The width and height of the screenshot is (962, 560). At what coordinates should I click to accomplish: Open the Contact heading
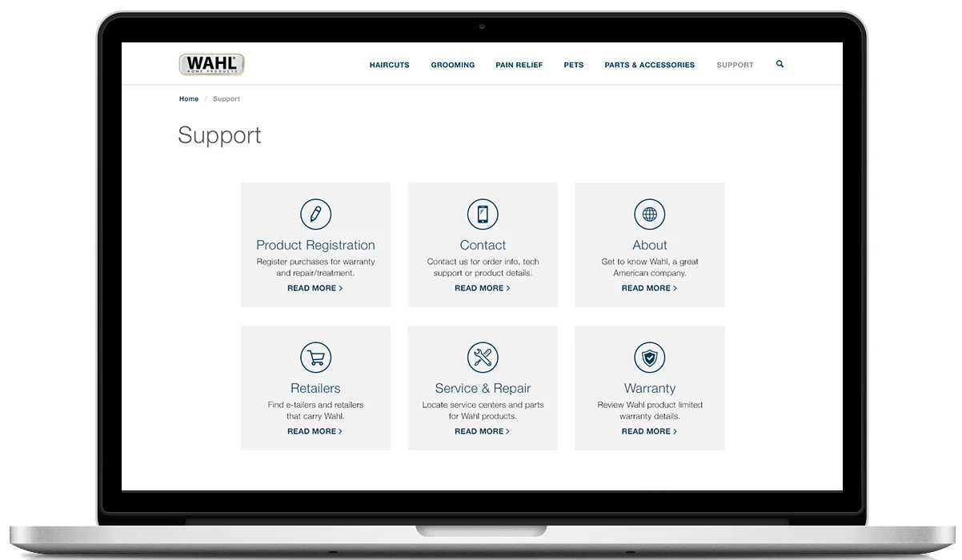point(483,246)
